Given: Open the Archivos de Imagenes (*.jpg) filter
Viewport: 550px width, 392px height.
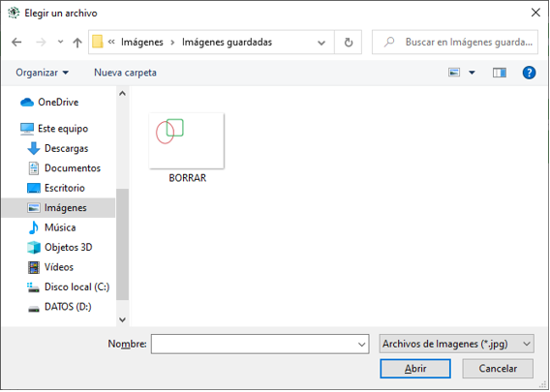Looking at the screenshot, I should pyautogui.click(x=456, y=344).
